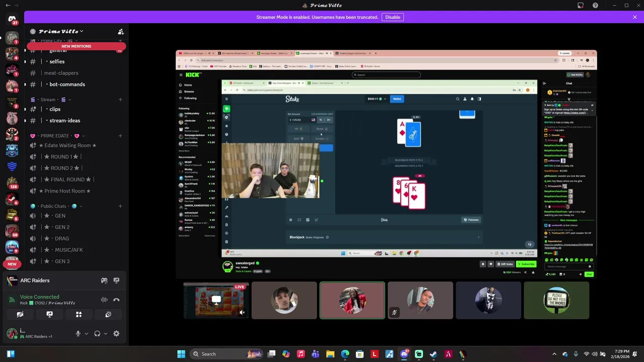The width and height of the screenshot is (644, 362).
Task: Toggle the noise suppression waveform icon
Action: click(104, 300)
